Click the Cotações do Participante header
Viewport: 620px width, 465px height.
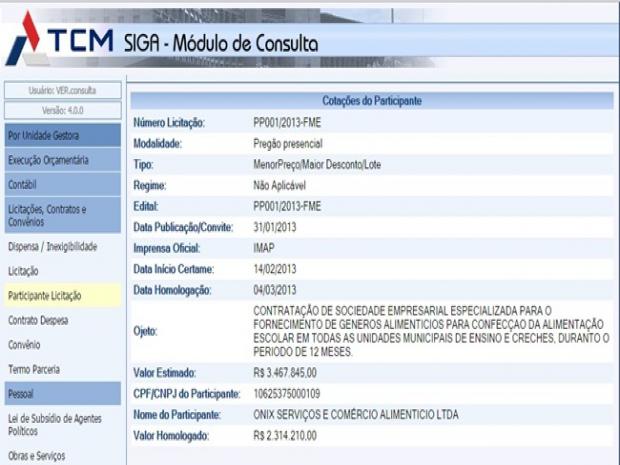(x=372, y=101)
